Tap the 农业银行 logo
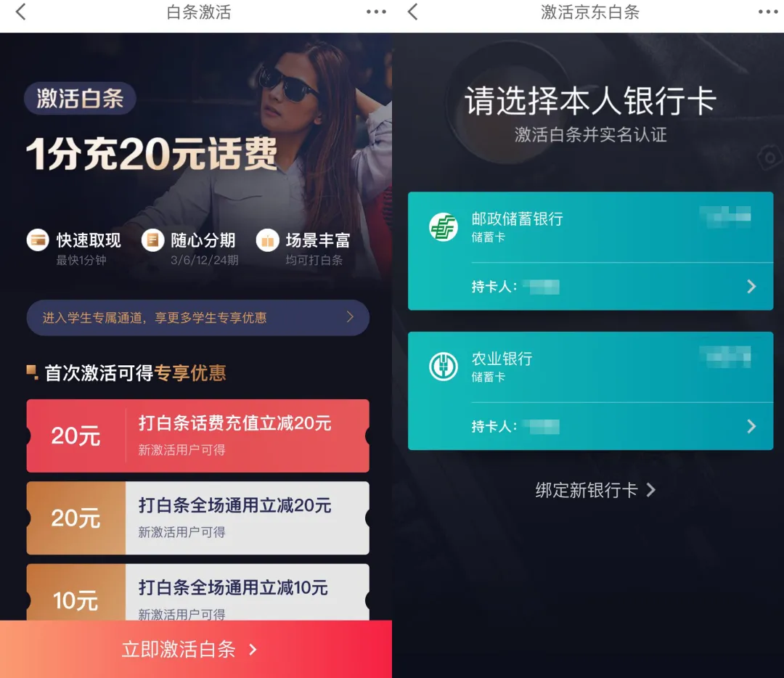Screen dimensions: 784x678 [444, 367]
